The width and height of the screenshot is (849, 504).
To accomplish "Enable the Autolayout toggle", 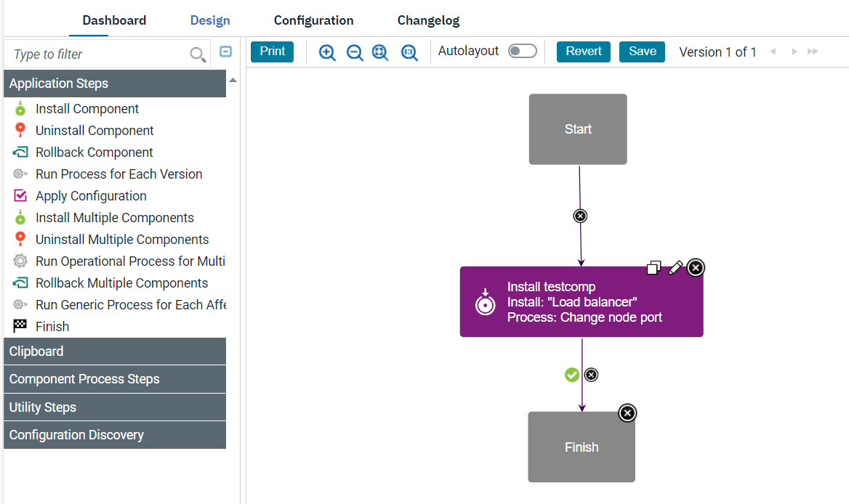I will (x=522, y=51).
